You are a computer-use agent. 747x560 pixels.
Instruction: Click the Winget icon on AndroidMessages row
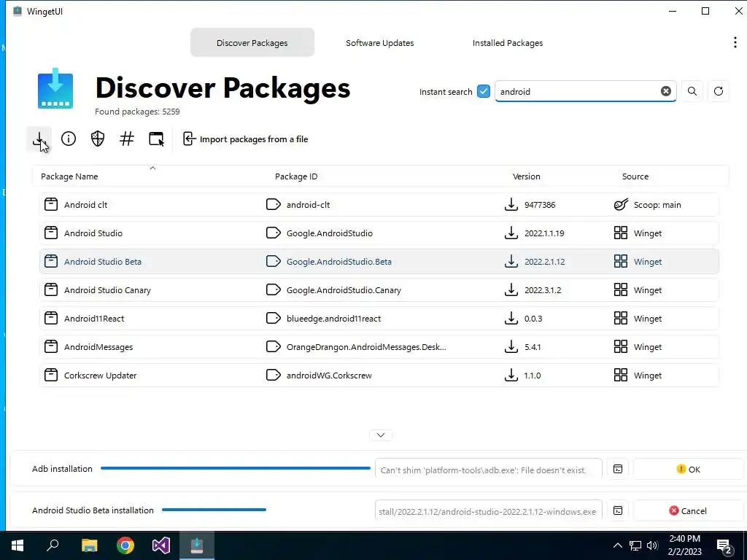coord(621,346)
